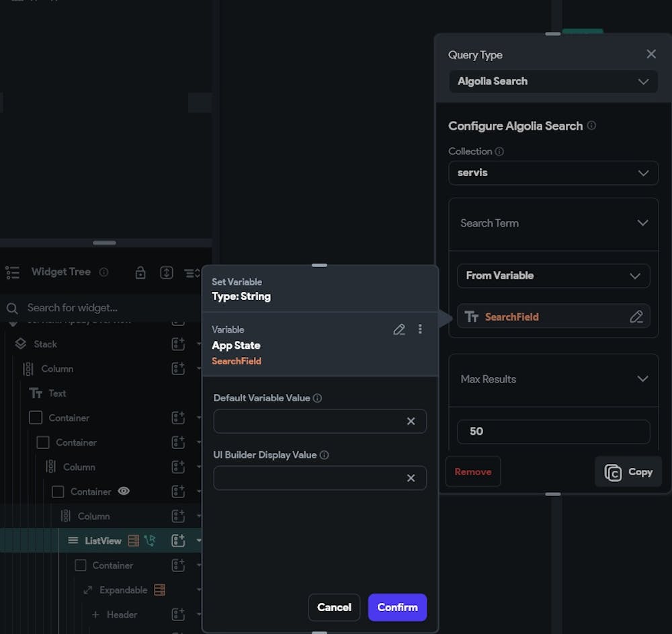This screenshot has width=672, height=634.
Task: Click the add widget icon on Stack row
Action: coord(178,344)
